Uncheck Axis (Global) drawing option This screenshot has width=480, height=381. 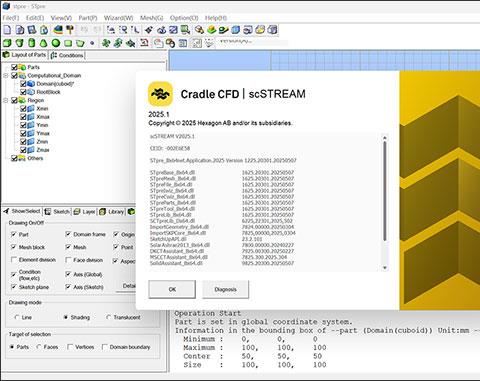pyautogui.click(x=68, y=274)
